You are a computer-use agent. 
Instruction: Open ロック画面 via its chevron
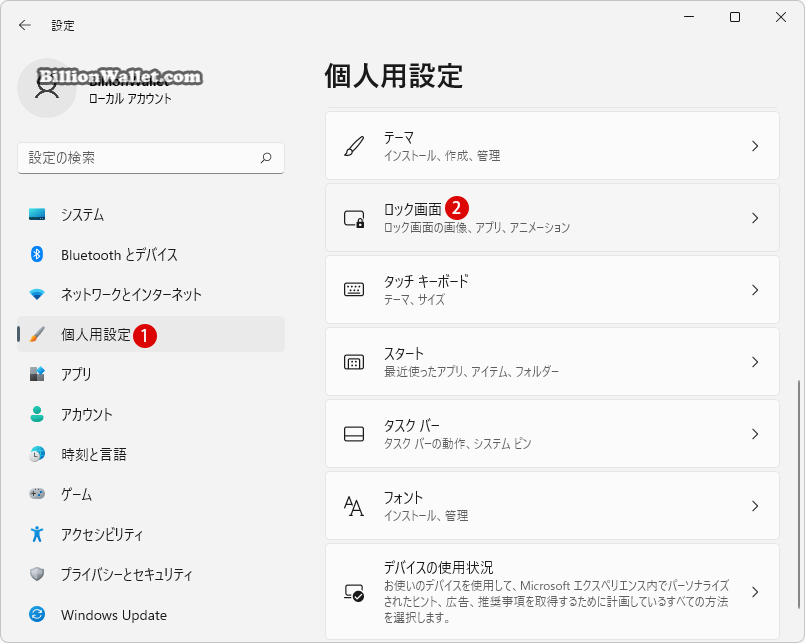point(755,218)
